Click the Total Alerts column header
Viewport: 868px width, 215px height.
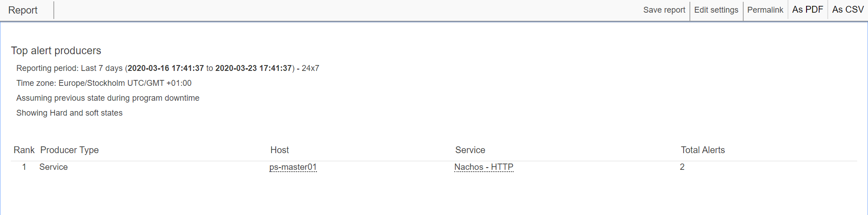pos(703,150)
